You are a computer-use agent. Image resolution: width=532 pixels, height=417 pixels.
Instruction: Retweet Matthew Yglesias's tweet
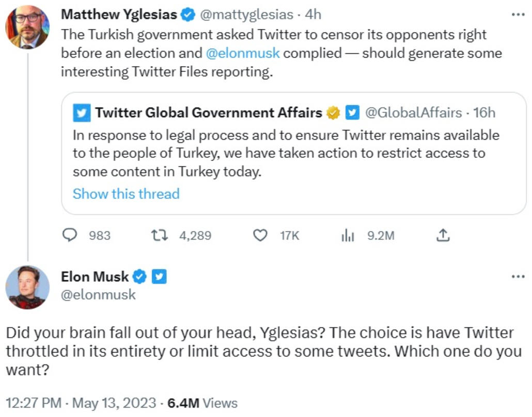tap(160, 235)
